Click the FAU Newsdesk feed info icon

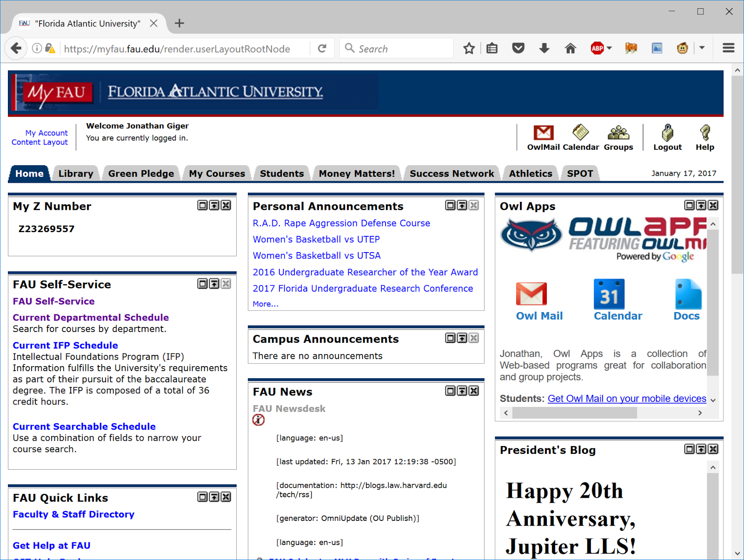[x=259, y=420]
